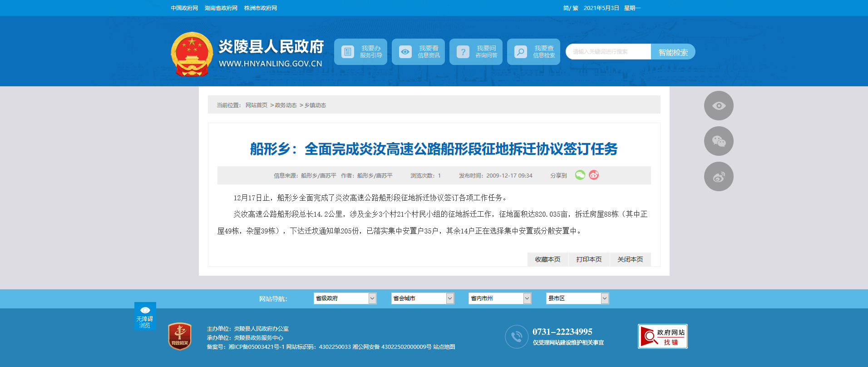This screenshot has width=868, height=367.
Task: Click the 党政机关 badge icon in footer
Action: point(180,337)
